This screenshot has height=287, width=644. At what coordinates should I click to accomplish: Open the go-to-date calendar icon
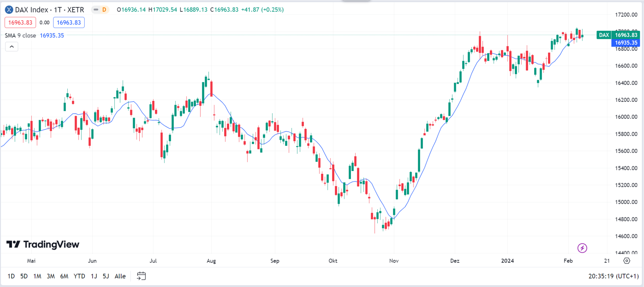click(x=142, y=276)
